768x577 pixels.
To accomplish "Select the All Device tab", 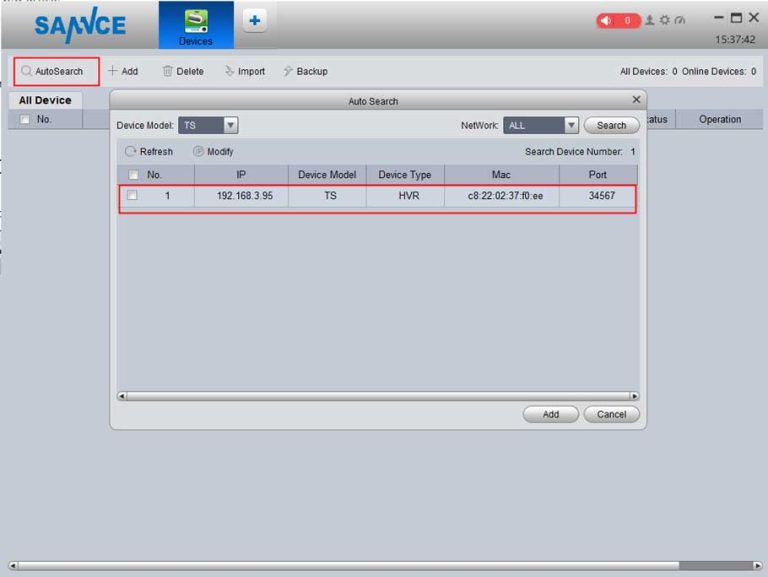I will coord(45,100).
